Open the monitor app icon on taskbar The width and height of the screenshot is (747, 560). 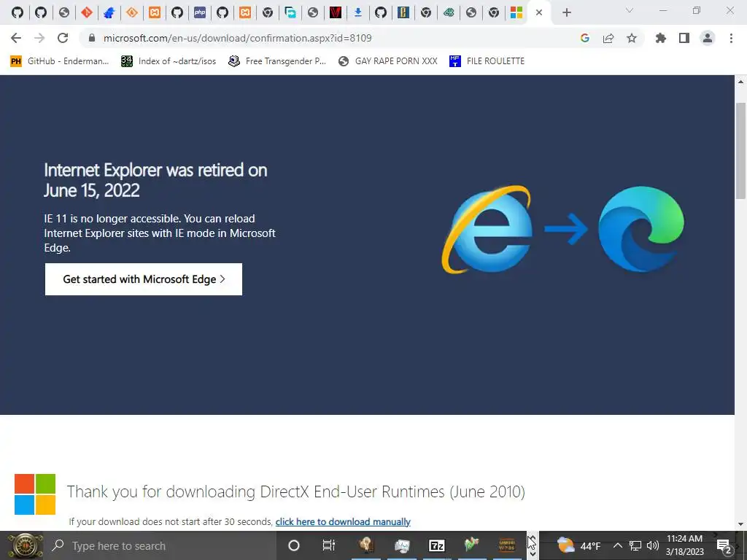point(402,545)
